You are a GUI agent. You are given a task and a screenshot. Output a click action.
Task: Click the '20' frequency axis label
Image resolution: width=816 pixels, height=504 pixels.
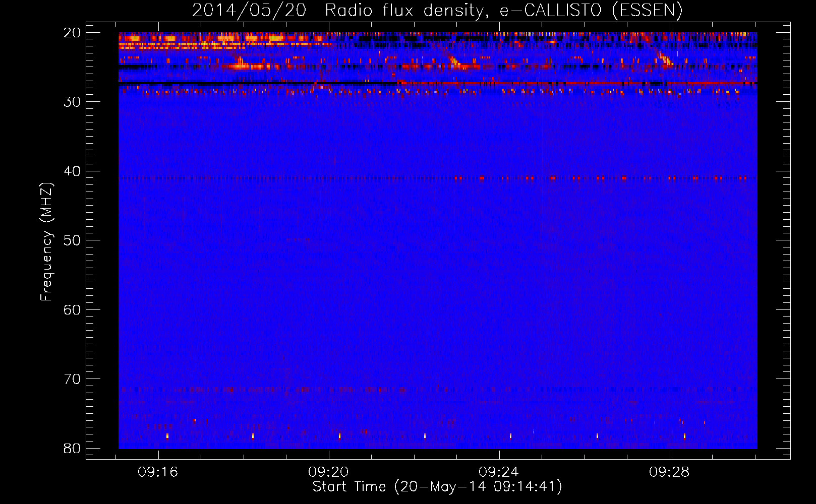coord(72,33)
